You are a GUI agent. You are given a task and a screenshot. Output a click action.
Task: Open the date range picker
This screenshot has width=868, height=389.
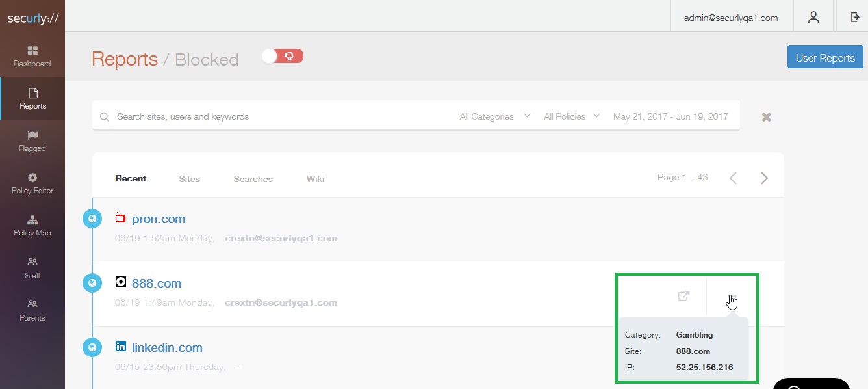click(670, 116)
